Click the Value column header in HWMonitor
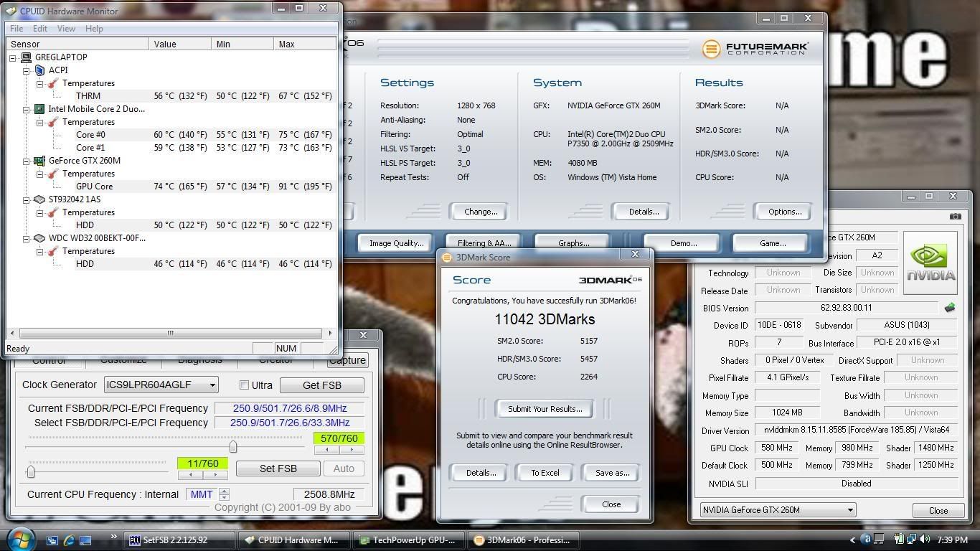980x551 pixels. 181,44
